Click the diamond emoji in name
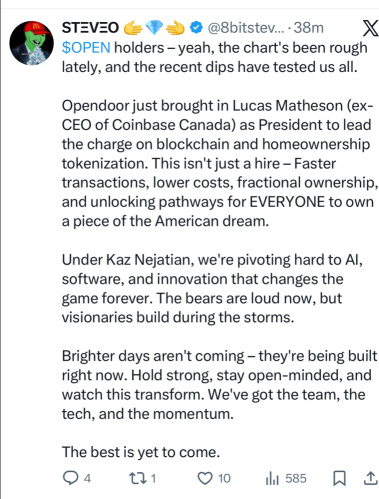The image size is (379, 499). click(154, 28)
